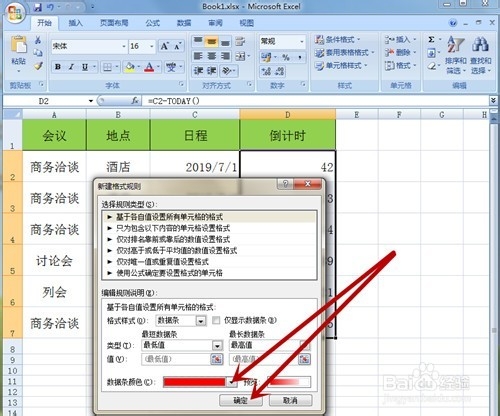Switch to the 插入 ribbon tab
This screenshot has height=416, width=500.
click(75, 23)
